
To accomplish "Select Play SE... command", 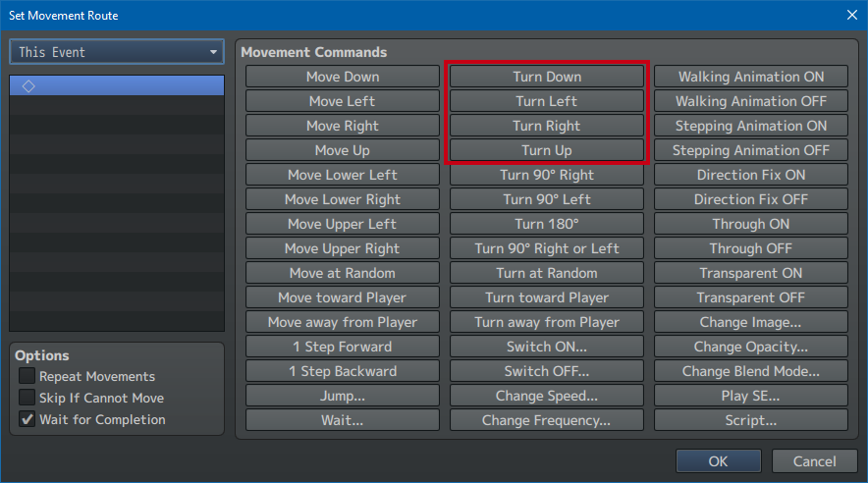I will pyautogui.click(x=750, y=396).
